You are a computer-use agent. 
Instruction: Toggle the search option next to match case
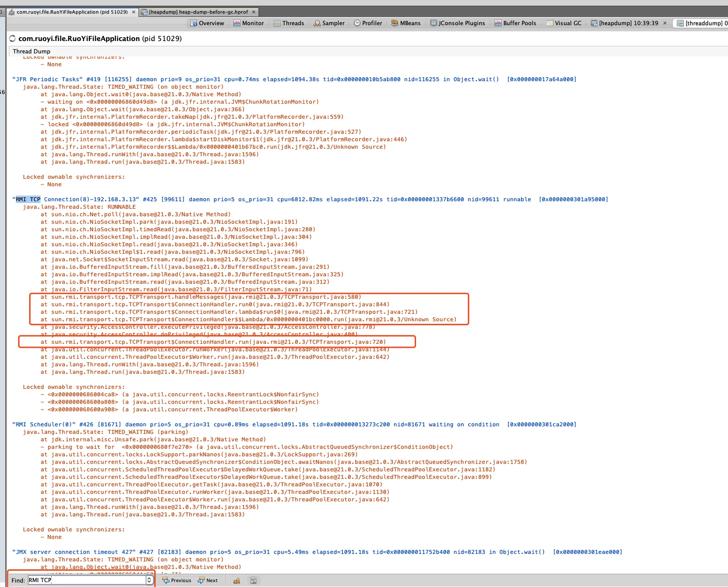click(253, 580)
